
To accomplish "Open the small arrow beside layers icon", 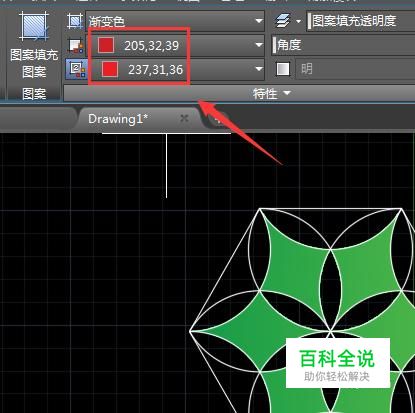I will tap(298, 22).
